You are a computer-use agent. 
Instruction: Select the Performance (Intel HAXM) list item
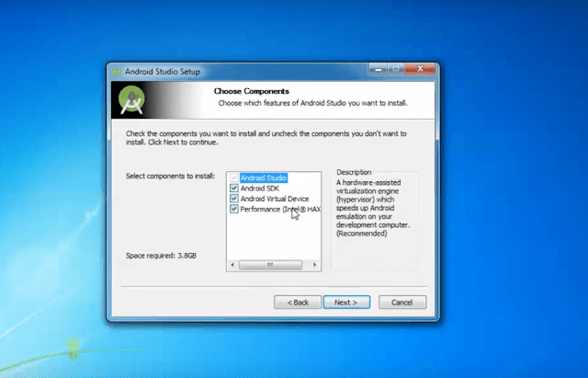pos(280,210)
